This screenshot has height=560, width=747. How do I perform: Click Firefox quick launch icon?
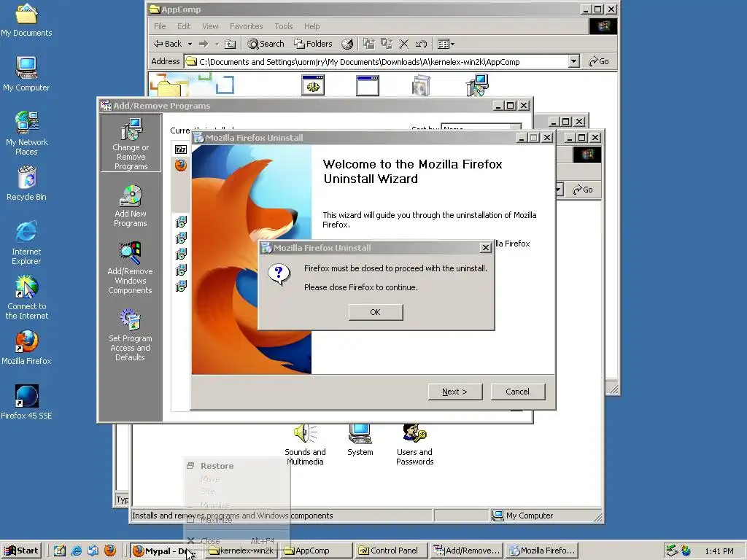click(x=110, y=551)
